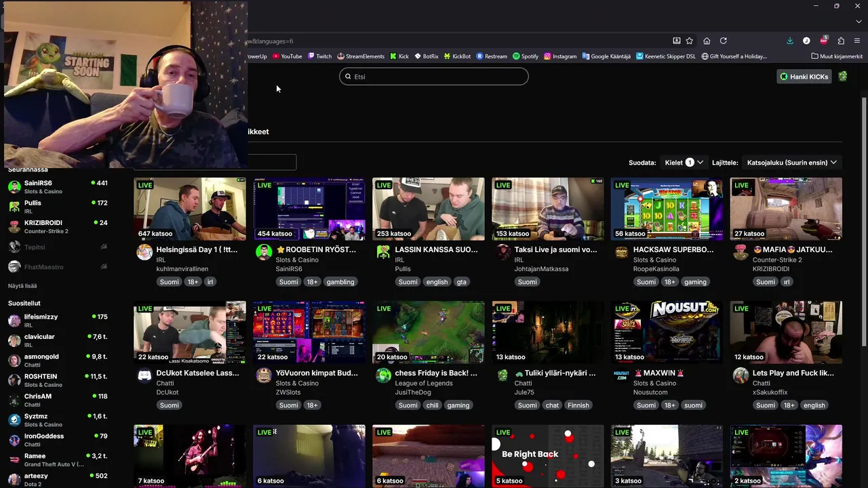Open the chess Friday is Back stream thumbnail
The image size is (868, 488).
tap(429, 332)
